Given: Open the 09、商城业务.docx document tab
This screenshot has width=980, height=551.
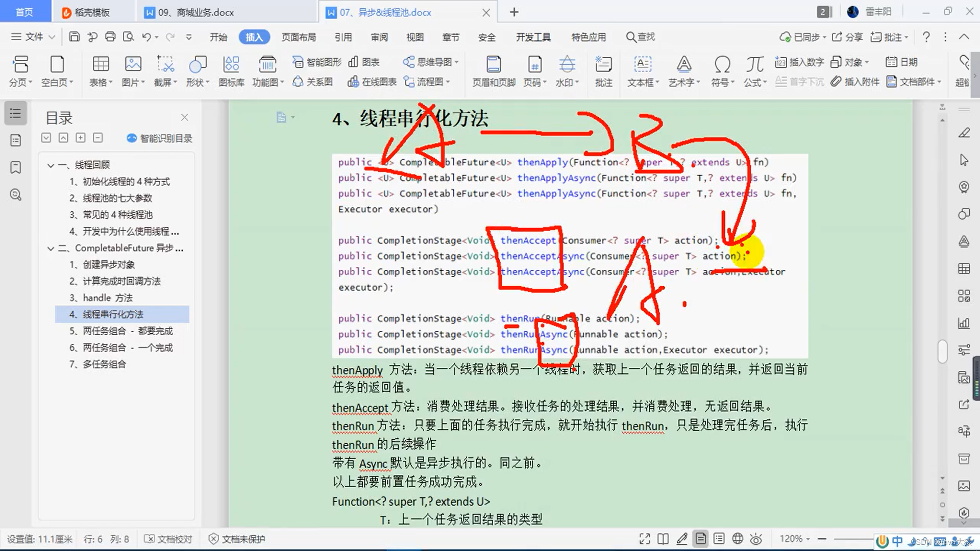Looking at the screenshot, I should (x=196, y=12).
